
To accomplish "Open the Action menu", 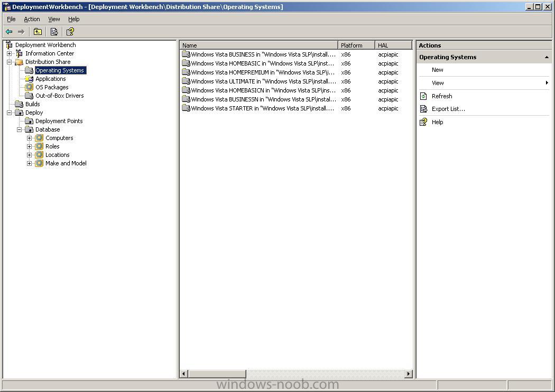I will (x=32, y=19).
